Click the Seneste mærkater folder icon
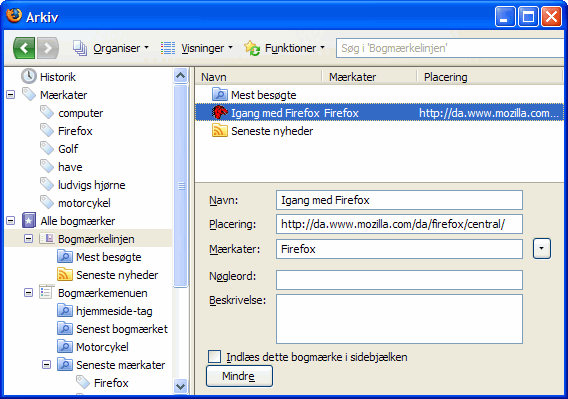The width and height of the screenshot is (568, 399). tap(65, 365)
